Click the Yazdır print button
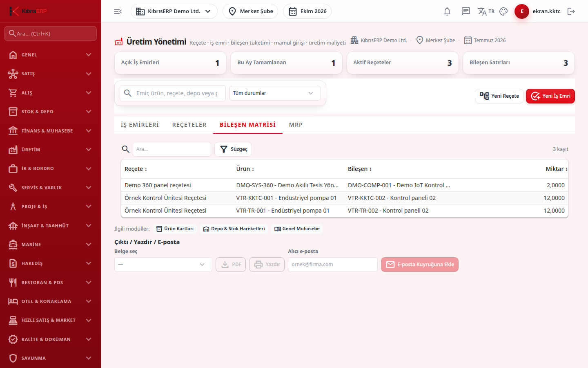The width and height of the screenshot is (588, 368). 267,265
